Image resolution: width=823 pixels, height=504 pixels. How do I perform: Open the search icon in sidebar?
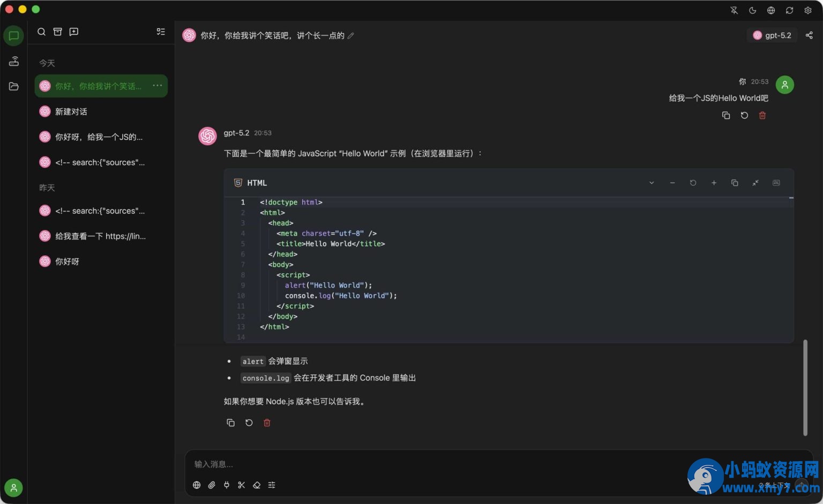(x=41, y=32)
